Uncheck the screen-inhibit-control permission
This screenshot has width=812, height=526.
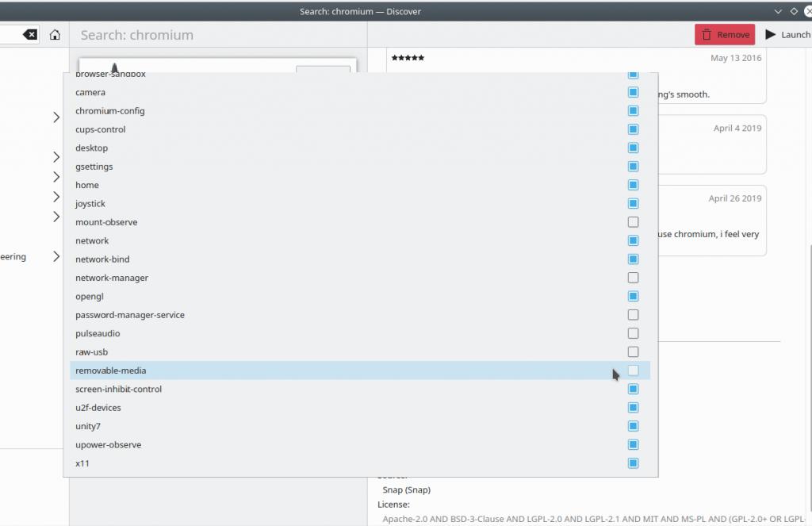click(633, 390)
